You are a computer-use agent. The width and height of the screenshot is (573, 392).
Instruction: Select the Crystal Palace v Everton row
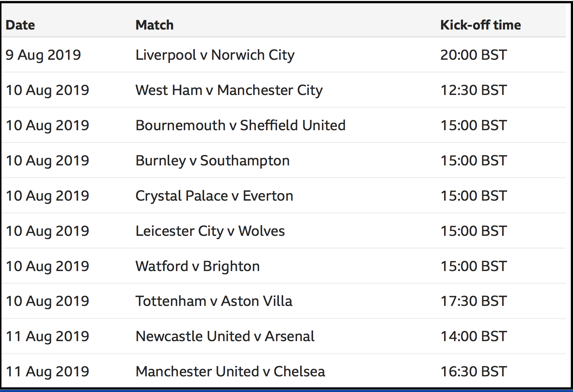click(284, 196)
